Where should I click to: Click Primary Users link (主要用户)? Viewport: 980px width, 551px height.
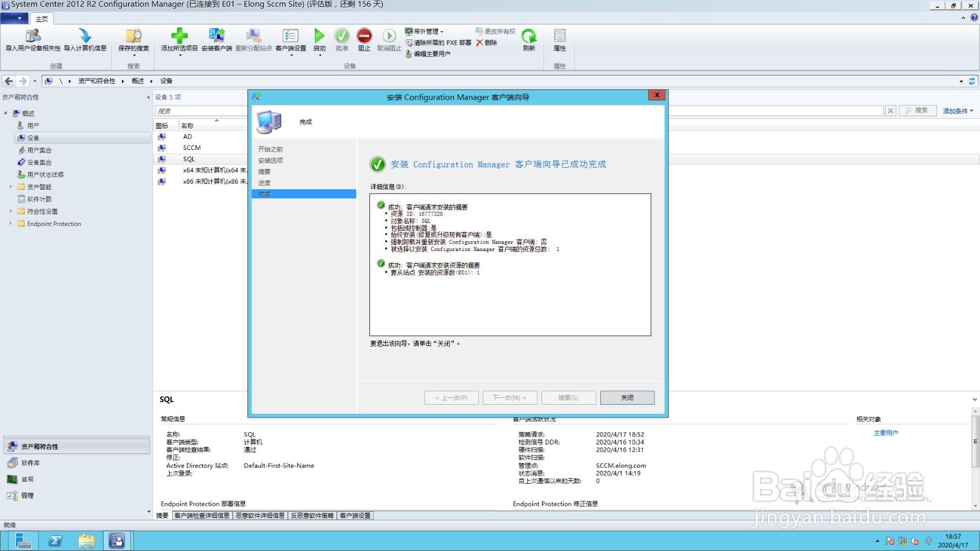click(886, 433)
